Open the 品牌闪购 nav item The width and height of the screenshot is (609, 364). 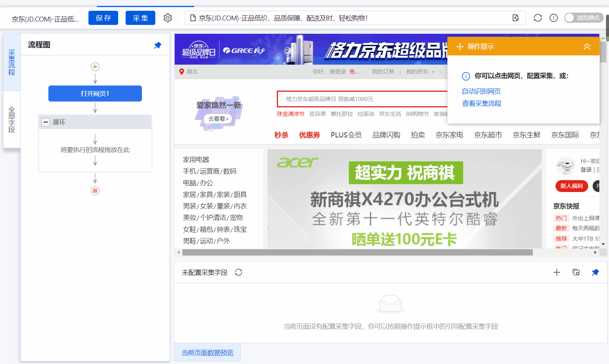(x=386, y=135)
